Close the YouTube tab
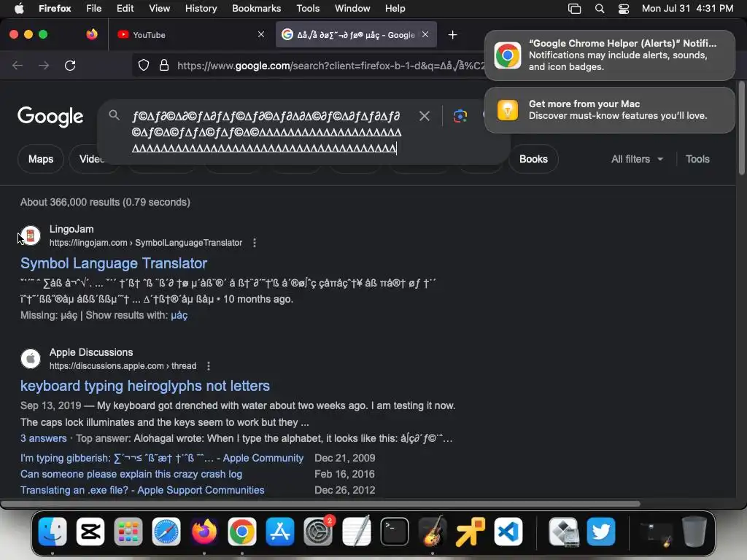This screenshot has width=747, height=560. [261, 34]
